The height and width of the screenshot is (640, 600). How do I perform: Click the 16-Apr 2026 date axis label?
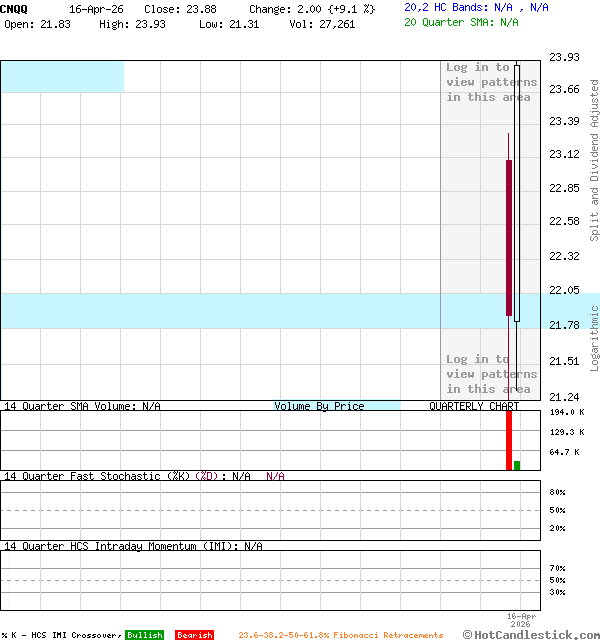coord(522,620)
